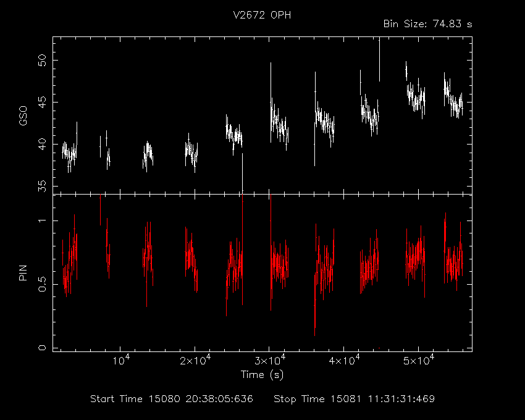Click the GSO axis tick label '50'
525x420 pixels.
pos(43,61)
